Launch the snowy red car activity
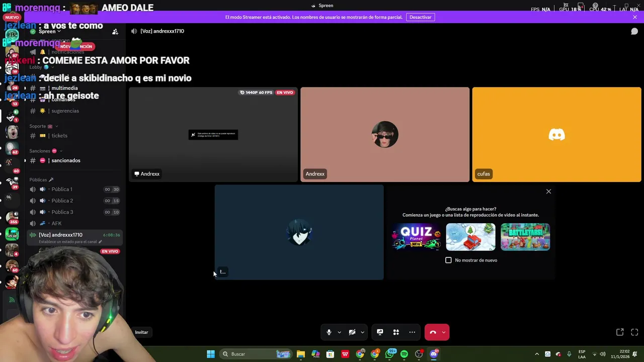 point(470,237)
